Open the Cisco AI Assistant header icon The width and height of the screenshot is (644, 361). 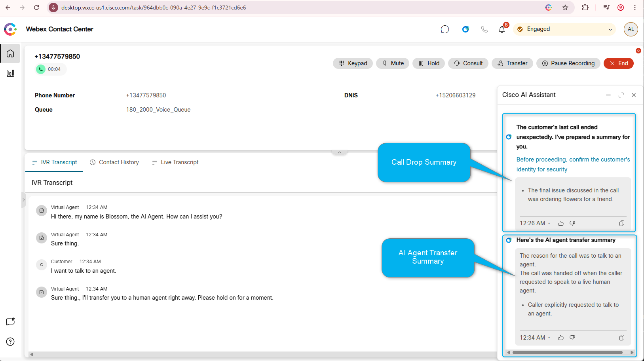click(x=465, y=29)
